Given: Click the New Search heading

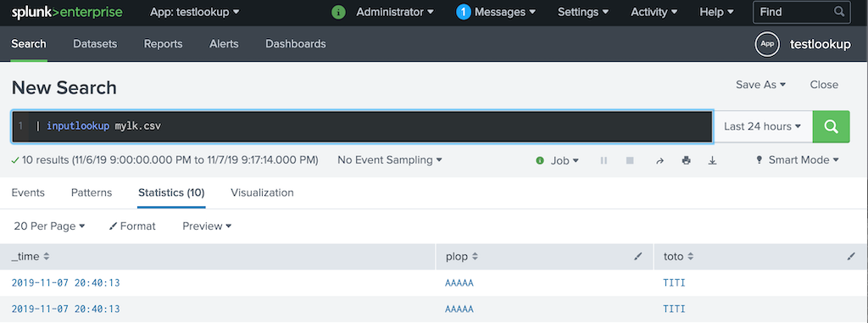Looking at the screenshot, I should [x=64, y=87].
